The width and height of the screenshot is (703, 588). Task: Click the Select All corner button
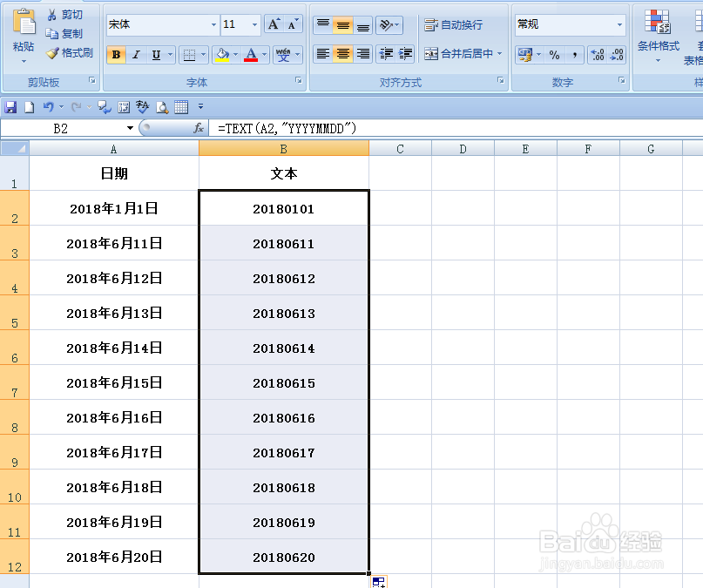click(x=15, y=148)
